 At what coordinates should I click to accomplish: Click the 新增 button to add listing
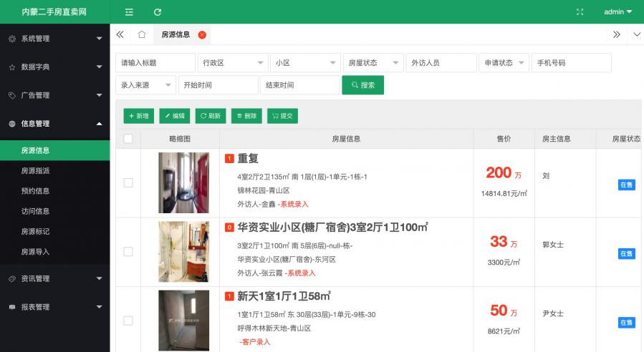tap(138, 116)
